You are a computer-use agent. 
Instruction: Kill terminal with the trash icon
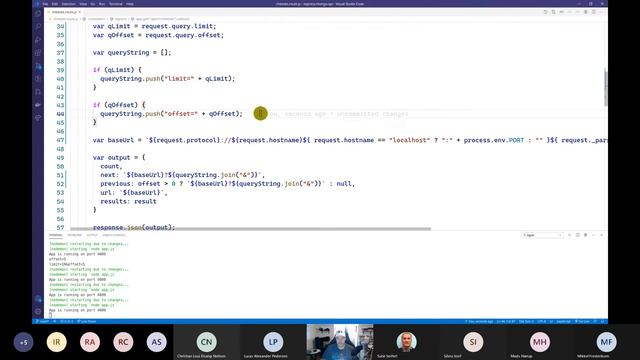(x=585, y=235)
